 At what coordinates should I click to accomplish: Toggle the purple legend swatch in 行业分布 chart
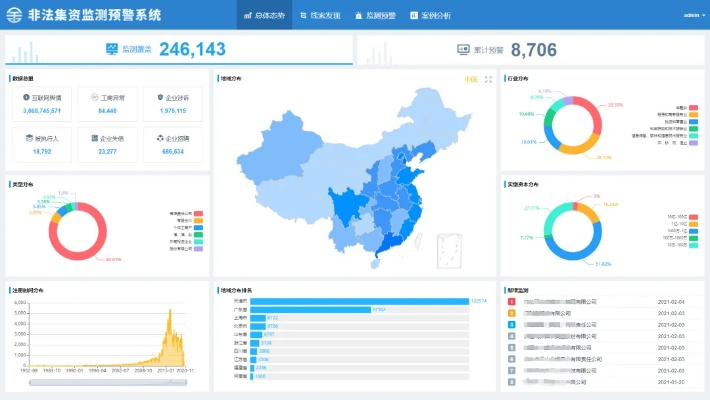(x=693, y=143)
